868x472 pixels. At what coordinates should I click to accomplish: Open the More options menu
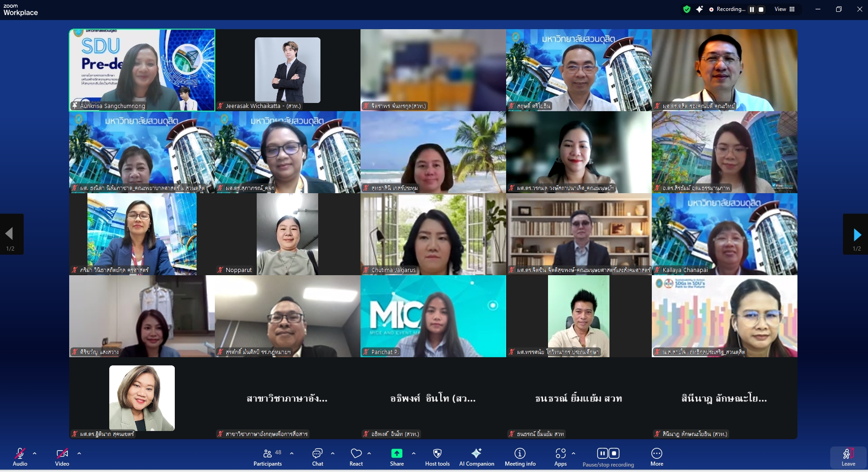(656, 457)
